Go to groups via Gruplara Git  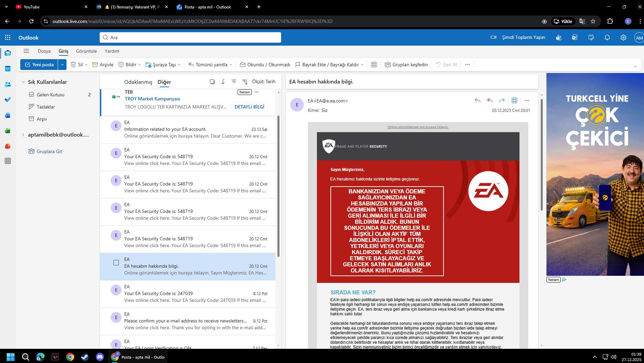click(45, 151)
